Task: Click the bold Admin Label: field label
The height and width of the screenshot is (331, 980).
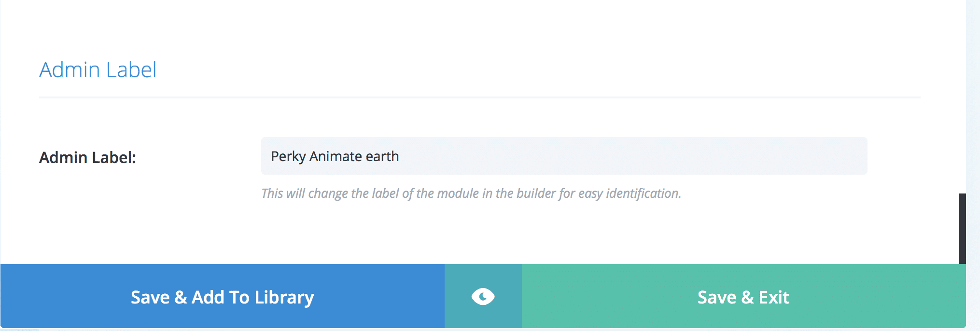Action: click(x=87, y=157)
